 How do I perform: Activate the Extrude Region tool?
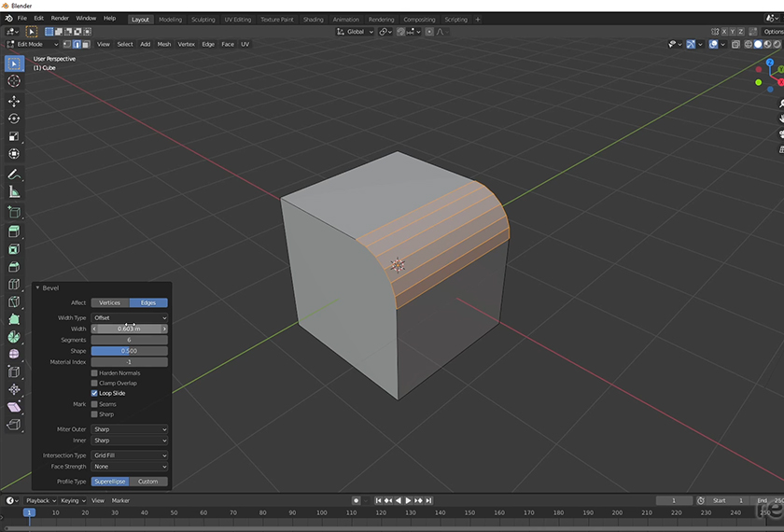14,231
